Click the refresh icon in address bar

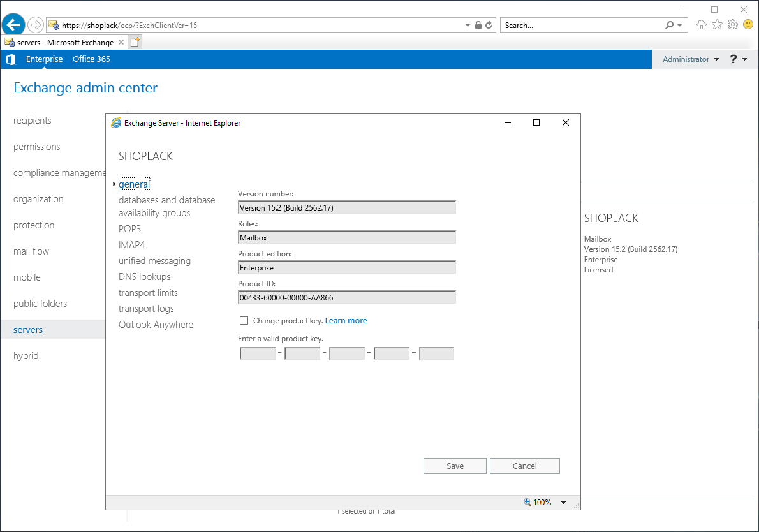point(489,26)
